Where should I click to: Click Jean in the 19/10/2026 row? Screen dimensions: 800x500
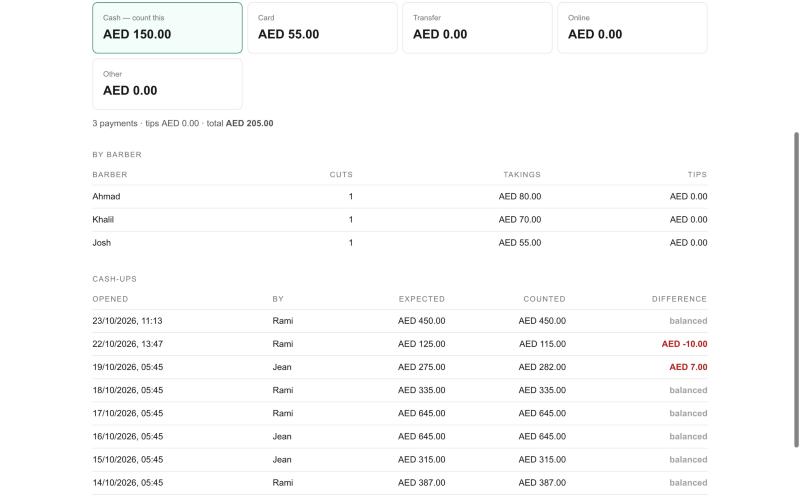coord(282,367)
